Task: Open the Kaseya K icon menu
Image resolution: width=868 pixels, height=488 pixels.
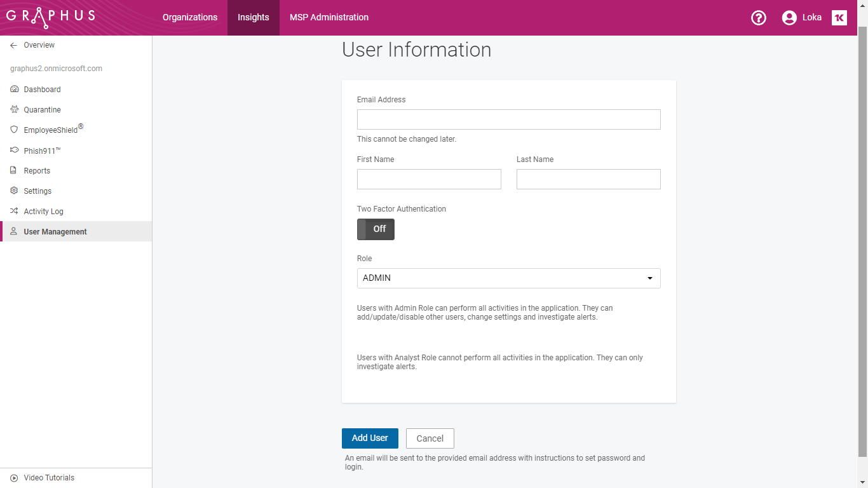Action: pyautogui.click(x=839, y=18)
